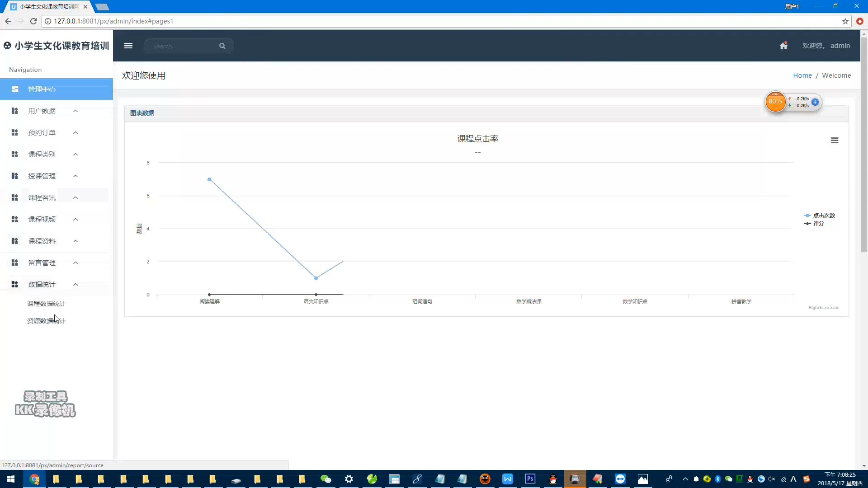Click the 用户数据 sidebar icon
868x488 pixels.
15,111
